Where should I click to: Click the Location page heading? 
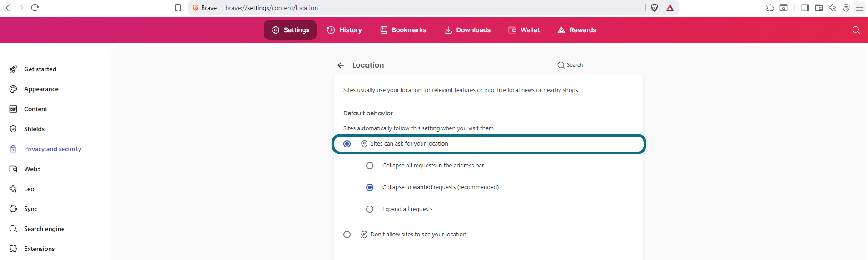[368, 65]
